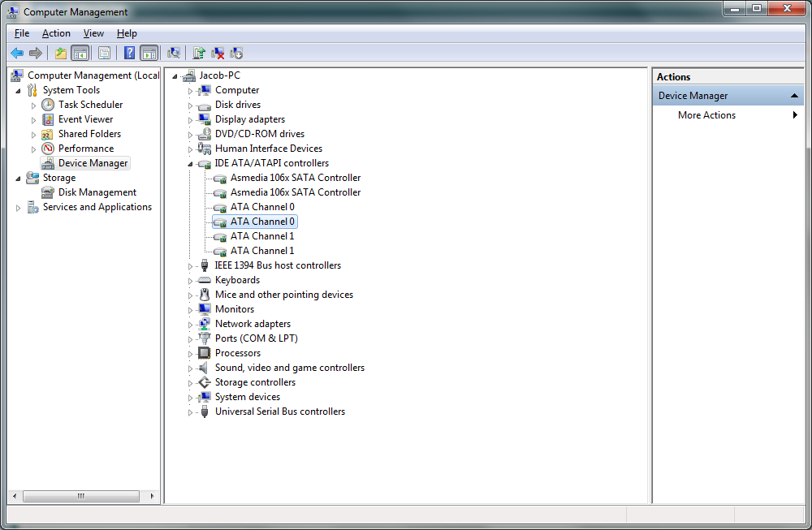Click the Computer Management title bar icon
The image size is (812, 530).
(x=13, y=11)
